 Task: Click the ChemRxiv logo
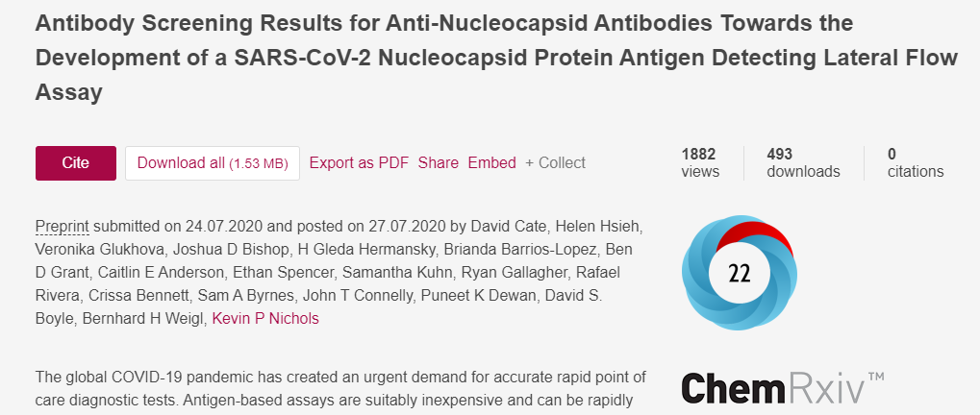(783, 387)
